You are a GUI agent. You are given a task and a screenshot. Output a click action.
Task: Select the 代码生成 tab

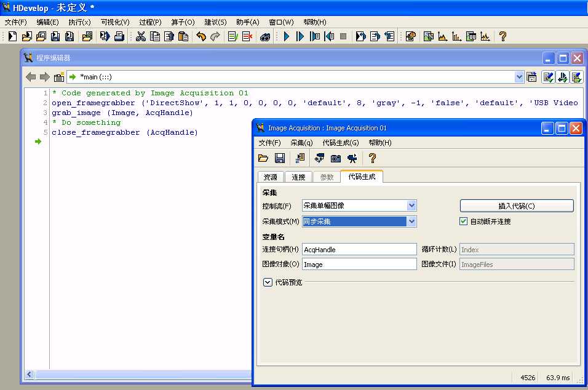point(362,177)
